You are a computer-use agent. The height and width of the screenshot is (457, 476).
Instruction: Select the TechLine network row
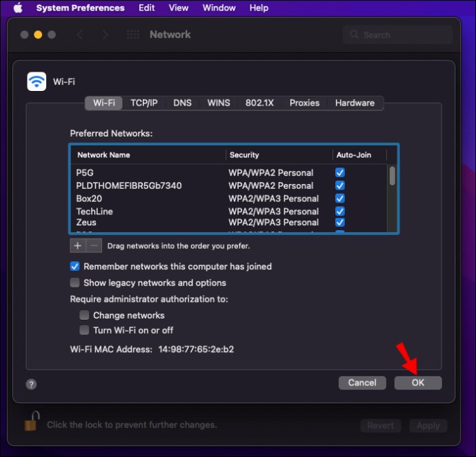pyautogui.click(x=229, y=212)
